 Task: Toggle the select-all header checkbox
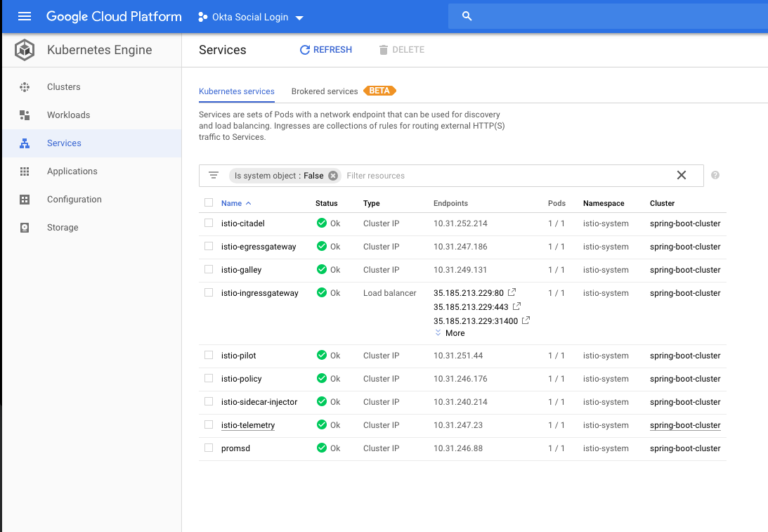pos(209,202)
